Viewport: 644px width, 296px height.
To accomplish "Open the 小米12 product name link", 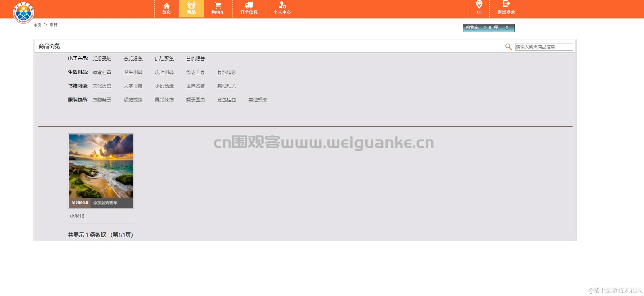I will [x=77, y=216].
